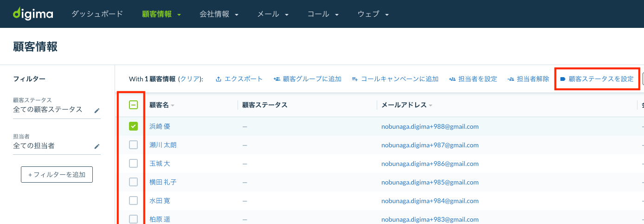Image resolution: width=644 pixels, height=224 pixels.
Task: Open the メール navigation dropdown
Action: [x=273, y=14]
